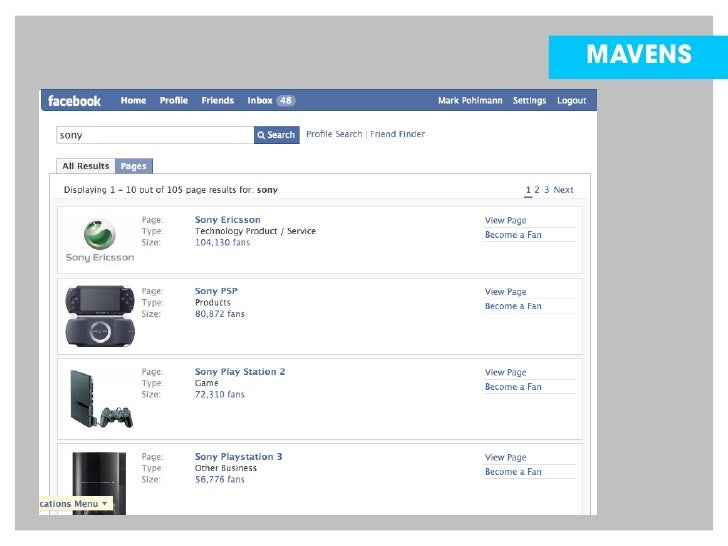Select the Pages tab
This screenshot has width=728, height=546.
134,166
